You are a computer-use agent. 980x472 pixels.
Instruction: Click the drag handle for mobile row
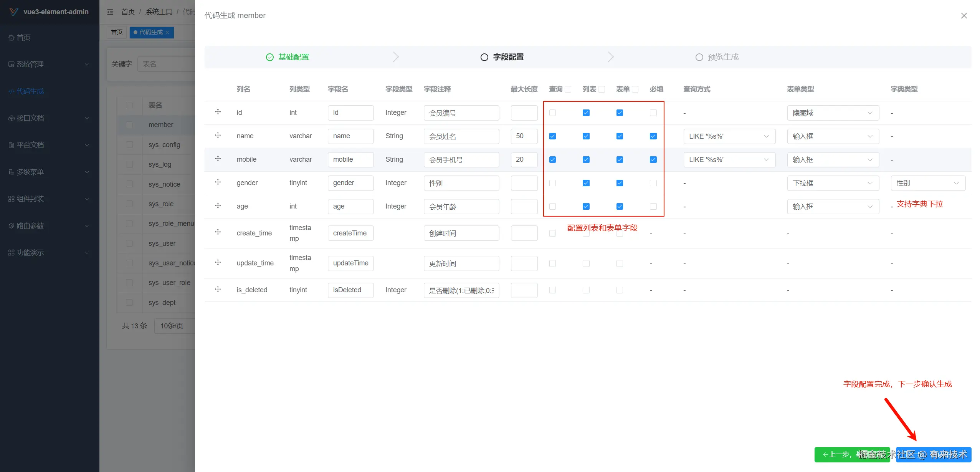(218, 159)
